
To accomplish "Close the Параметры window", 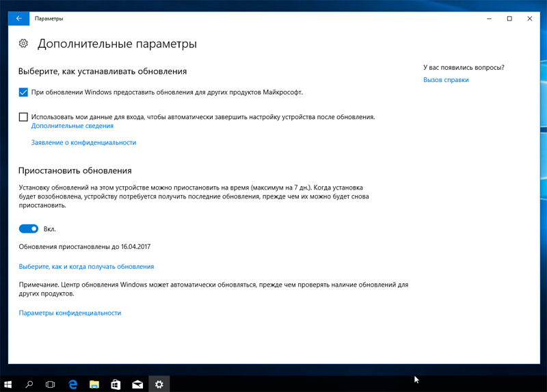I will coord(529,18).
